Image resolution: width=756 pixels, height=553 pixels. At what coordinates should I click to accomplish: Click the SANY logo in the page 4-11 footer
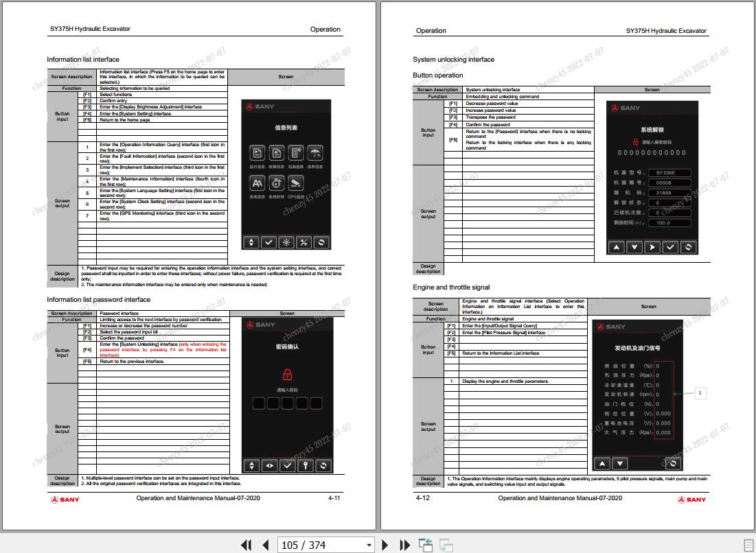65,499
